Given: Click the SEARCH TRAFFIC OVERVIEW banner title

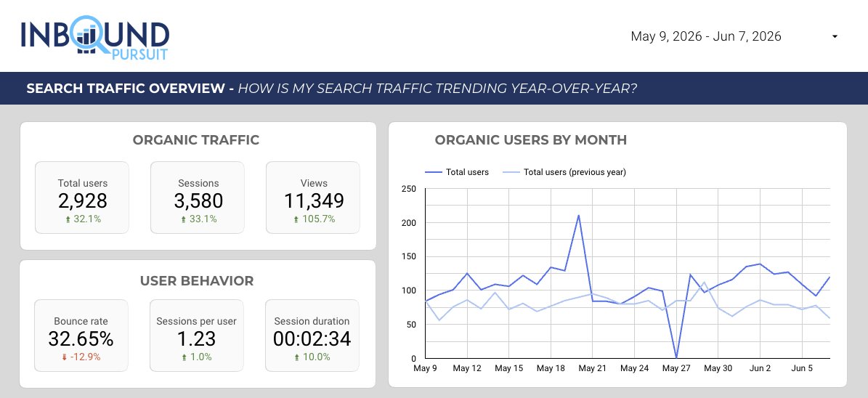Looking at the screenshot, I should pyautogui.click(x=126, y=89).
